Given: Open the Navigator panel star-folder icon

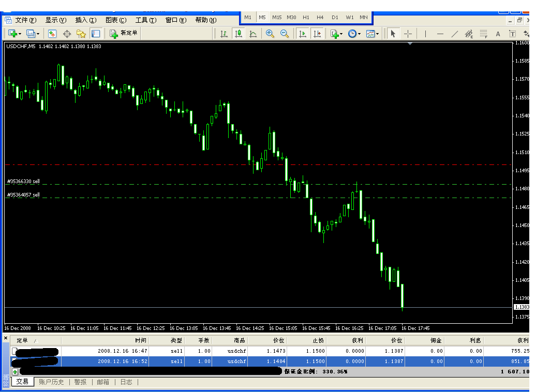Looking at the screenshot, I should point(81,34).
